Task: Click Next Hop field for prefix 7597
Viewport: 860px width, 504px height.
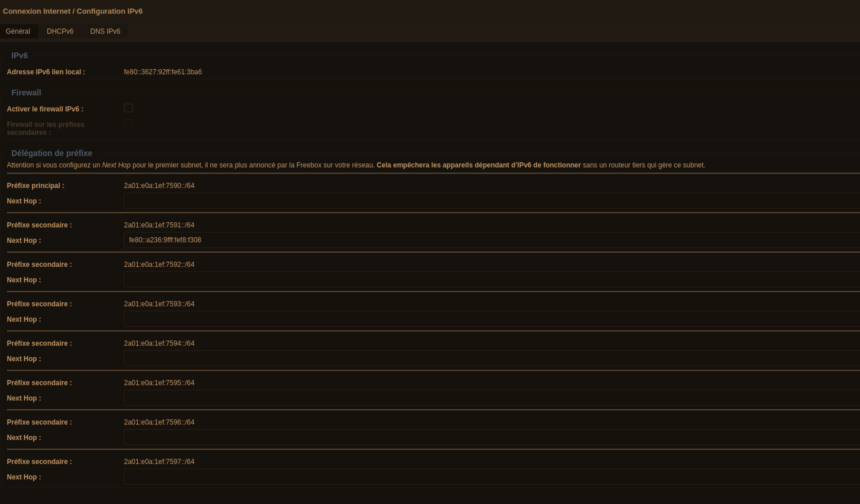Action: pyautogui.click(x=492, y=477)
